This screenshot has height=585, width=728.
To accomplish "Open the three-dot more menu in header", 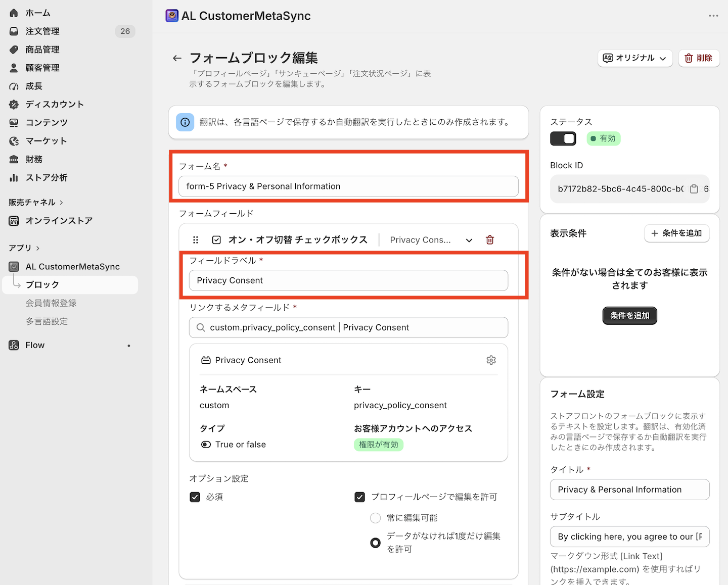I will click(x=713, y=16).
